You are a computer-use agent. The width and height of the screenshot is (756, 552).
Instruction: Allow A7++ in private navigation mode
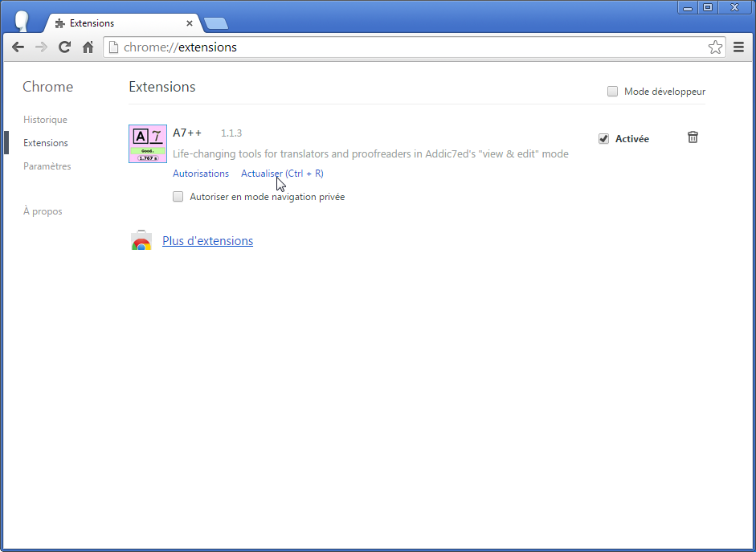[x=178, y=197]
